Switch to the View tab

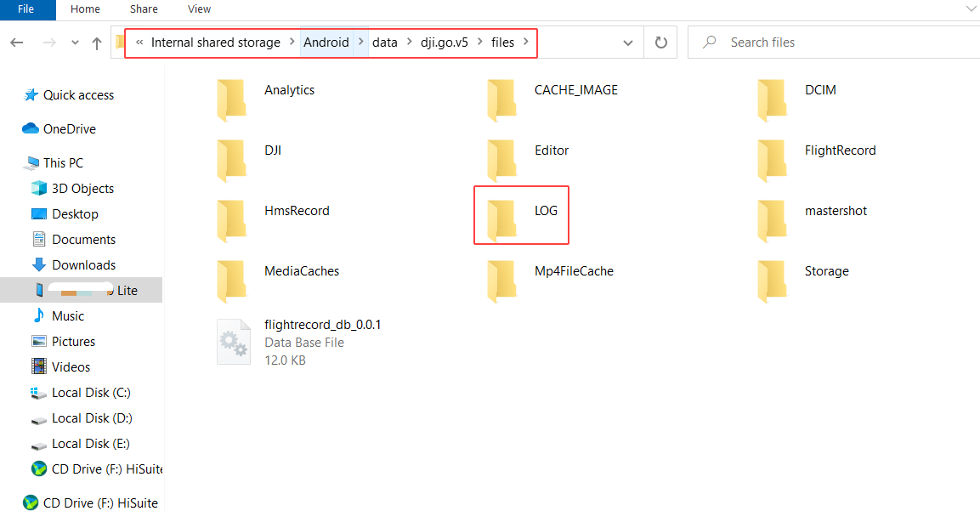pos(199,9)
